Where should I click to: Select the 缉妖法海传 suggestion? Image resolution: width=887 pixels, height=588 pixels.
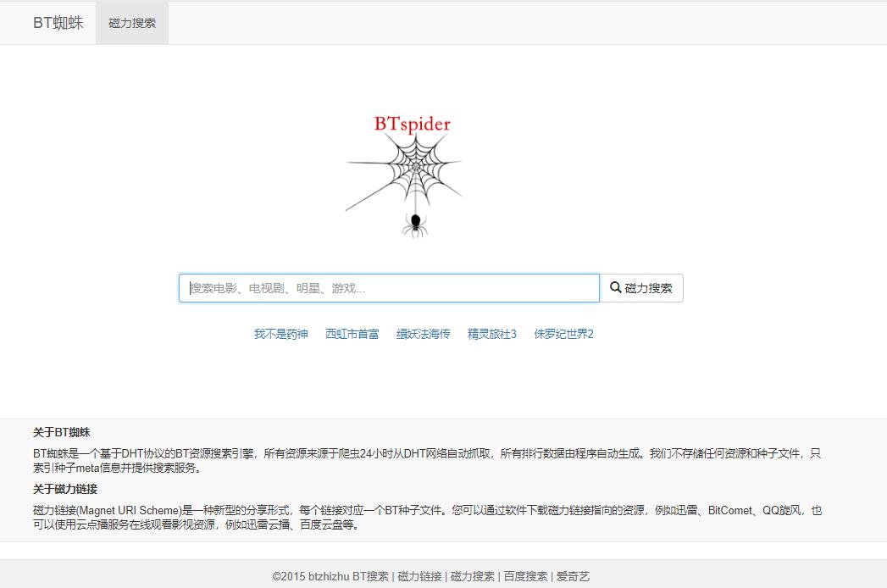tap(423, 334)
